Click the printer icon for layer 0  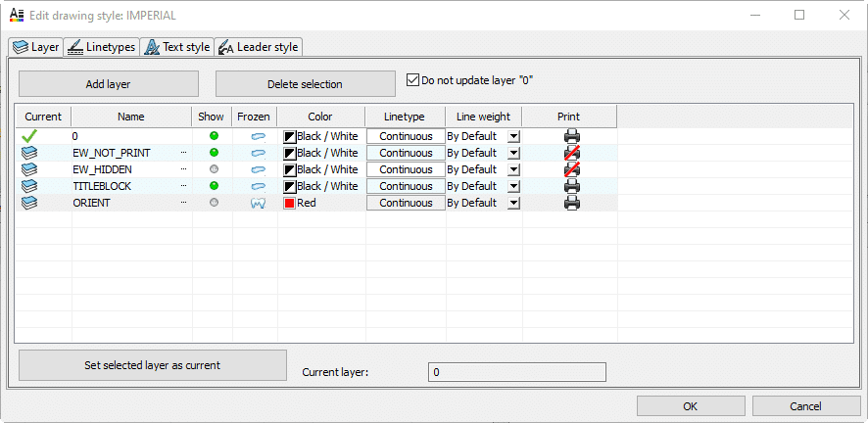[x=572, y=136]
